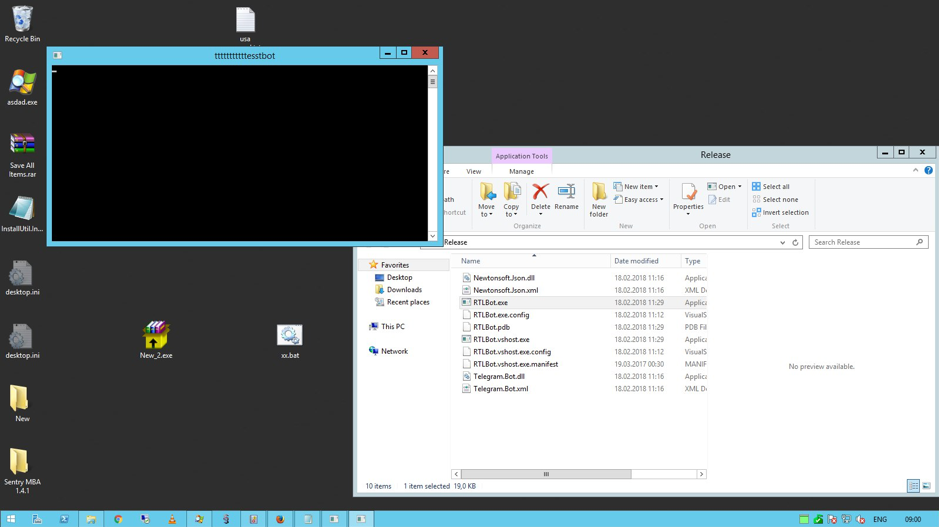Open Chrome from the taskbar
Image resolution: width=939 pixels, height=527 pixels.
118,519
